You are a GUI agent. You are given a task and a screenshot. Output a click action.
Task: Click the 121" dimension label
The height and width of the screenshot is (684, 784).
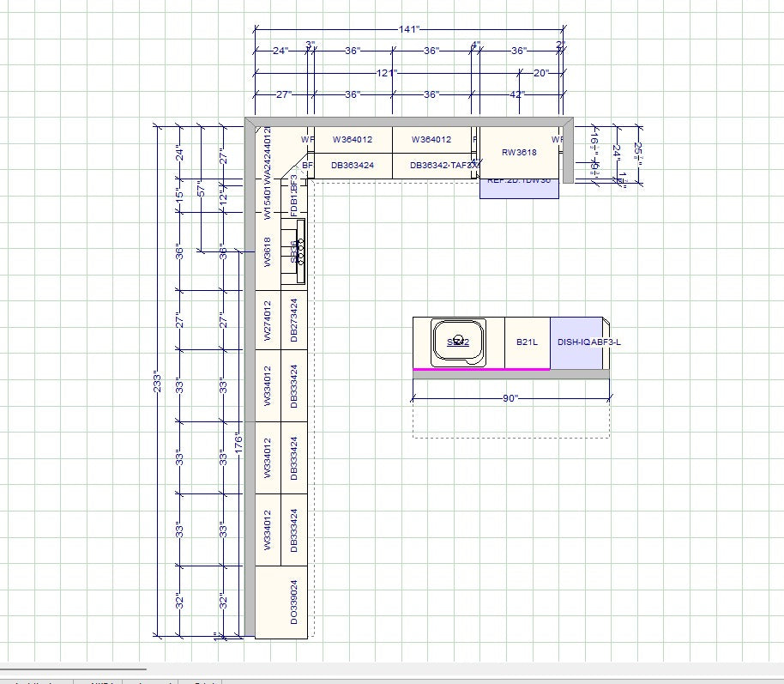[x=387, y=73]
